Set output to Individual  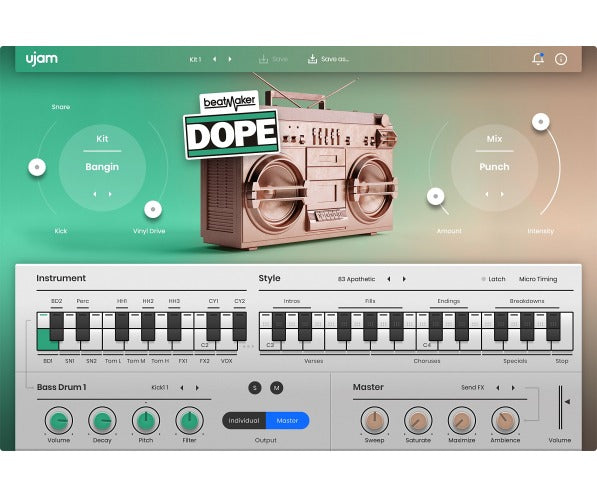tap(244, 420)
